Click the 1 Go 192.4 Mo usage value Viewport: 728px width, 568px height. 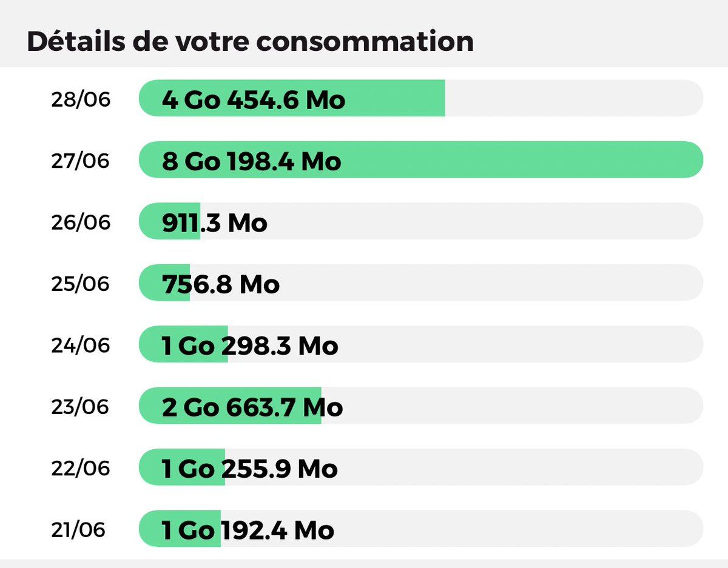pos(248,530)
